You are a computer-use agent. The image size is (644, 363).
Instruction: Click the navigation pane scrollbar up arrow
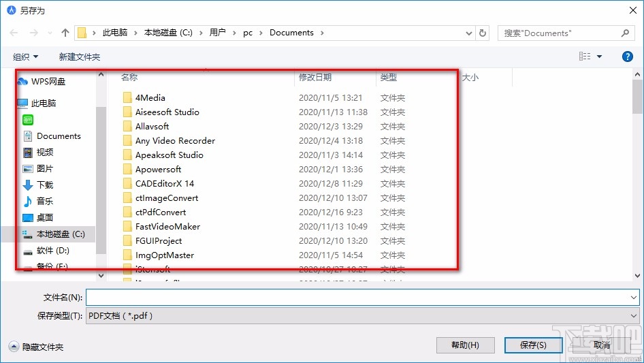(101, 75)
